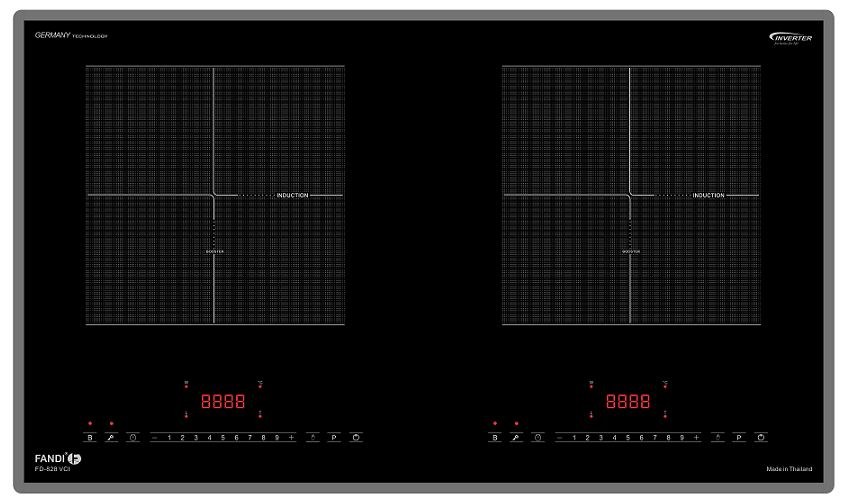Tap the left zone flame function icon
The height and width of the screenshot is (501, 846).
tap(313, 437)
